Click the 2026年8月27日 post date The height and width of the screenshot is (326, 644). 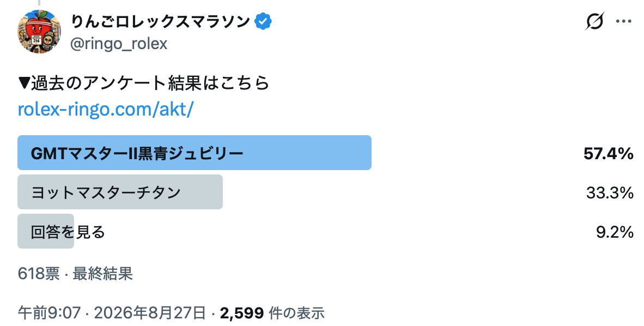pos(150,313)
